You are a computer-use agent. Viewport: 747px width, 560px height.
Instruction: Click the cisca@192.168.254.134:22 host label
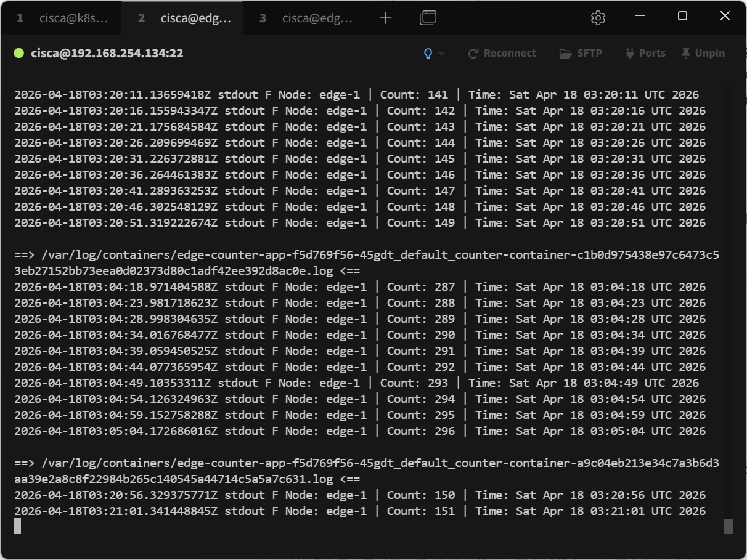tap(107, 54)
